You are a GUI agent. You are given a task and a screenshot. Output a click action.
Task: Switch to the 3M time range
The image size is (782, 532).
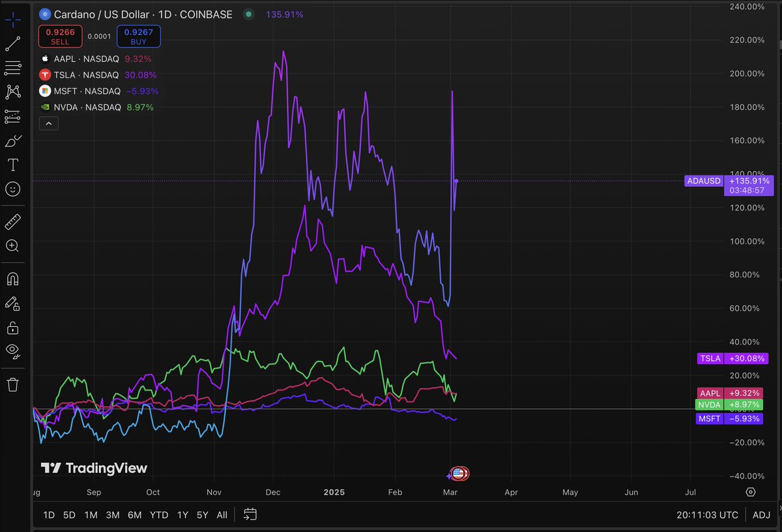(x=113, y=515)
